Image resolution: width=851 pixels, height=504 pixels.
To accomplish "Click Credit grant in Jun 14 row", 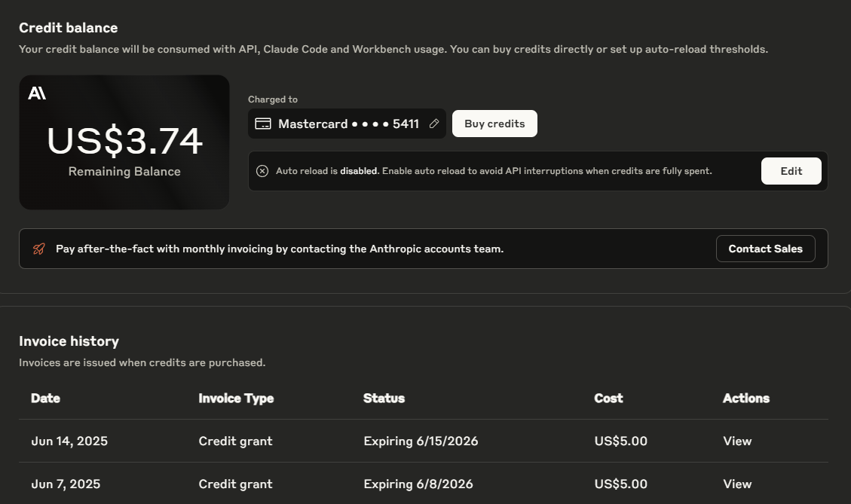I will pos(235,441).
